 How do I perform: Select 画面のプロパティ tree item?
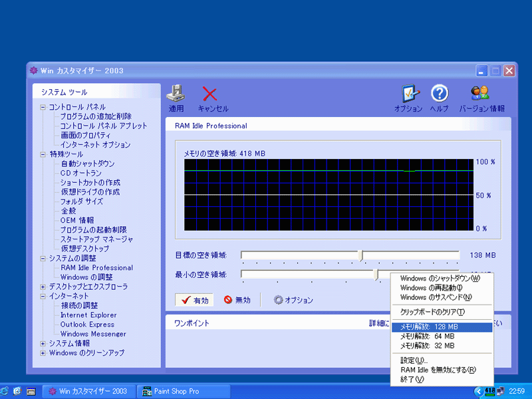(86, 136)
